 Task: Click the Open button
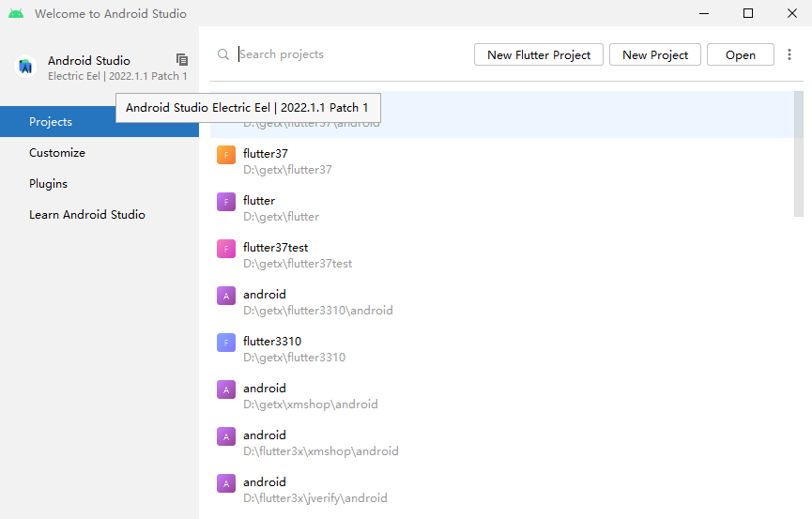click(x=741, y=55)
